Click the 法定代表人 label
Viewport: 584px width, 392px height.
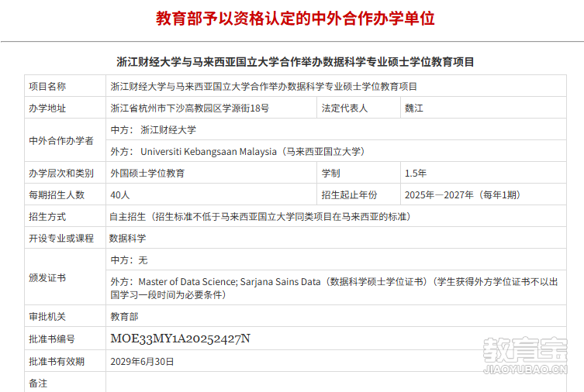click(344, 108)
